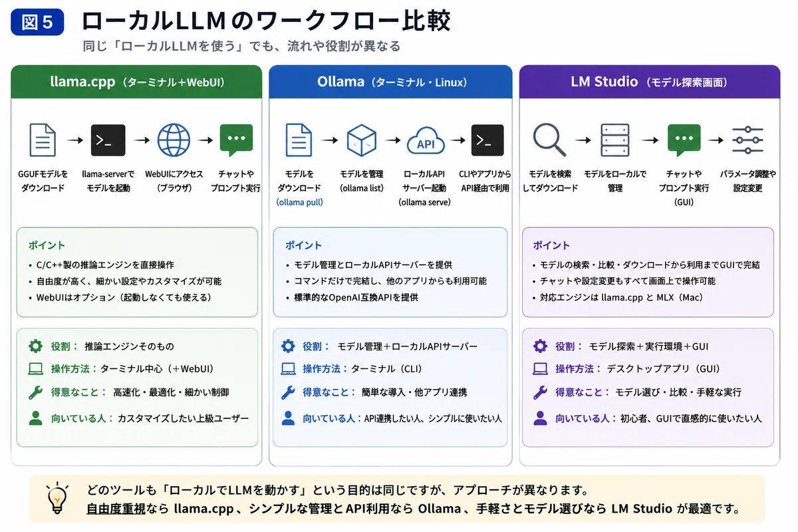798x532 pixels.
Task: Click the LM Studio purple column header
Action: coord(650,82)
